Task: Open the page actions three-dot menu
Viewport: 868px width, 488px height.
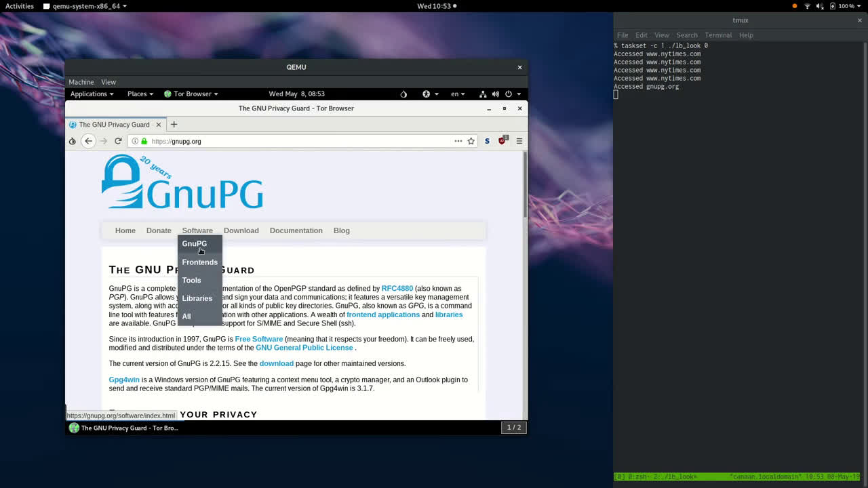Action: pyautogui.click(x=458, y=141)
